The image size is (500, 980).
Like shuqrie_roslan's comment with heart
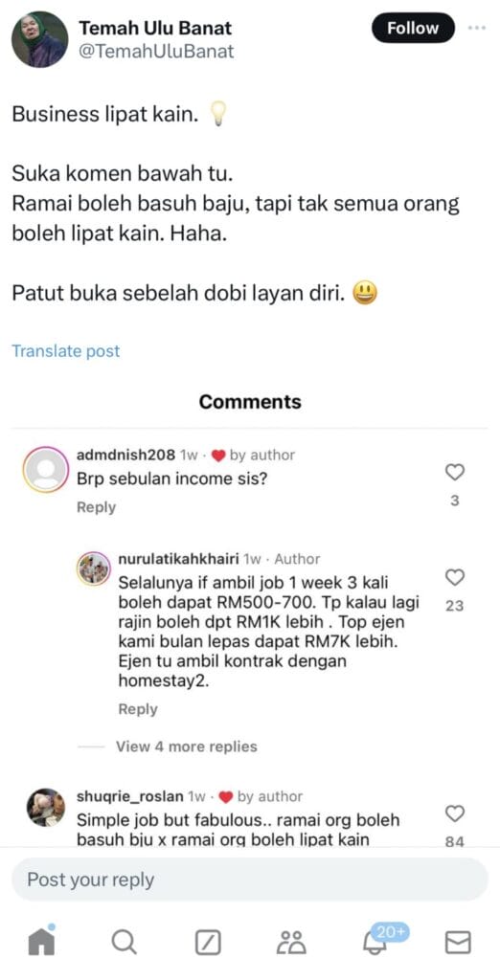[x=455, y=813]
